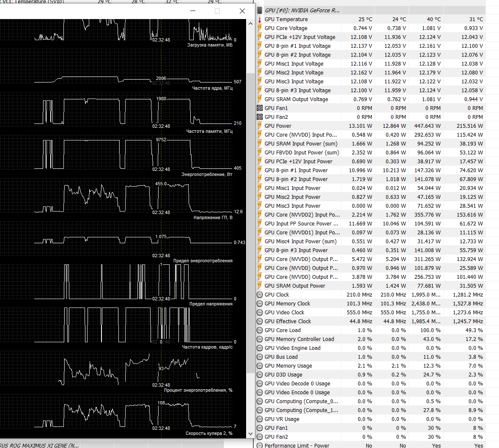Close the monitoring graph window
The height and width of the screenshot is (448, 499).
(x=242, y=11)
